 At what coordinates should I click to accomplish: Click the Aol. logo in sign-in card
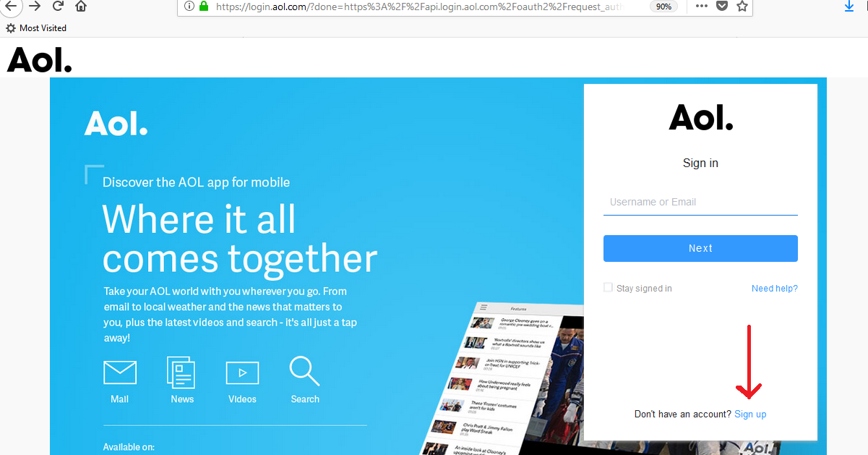(x=701, y=117)
